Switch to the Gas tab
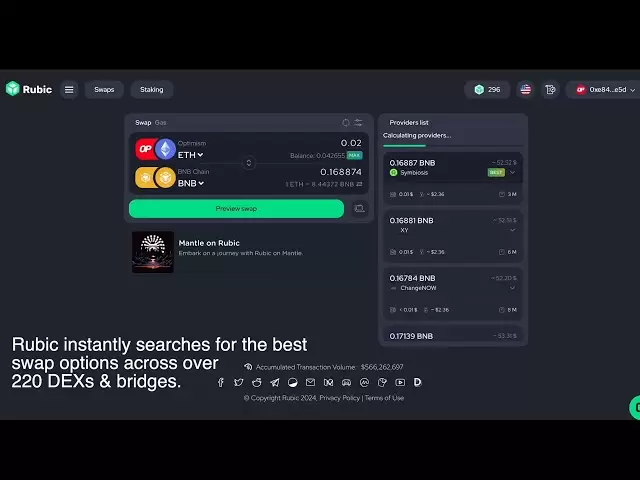The image size is (640, 480). [160, 122]
